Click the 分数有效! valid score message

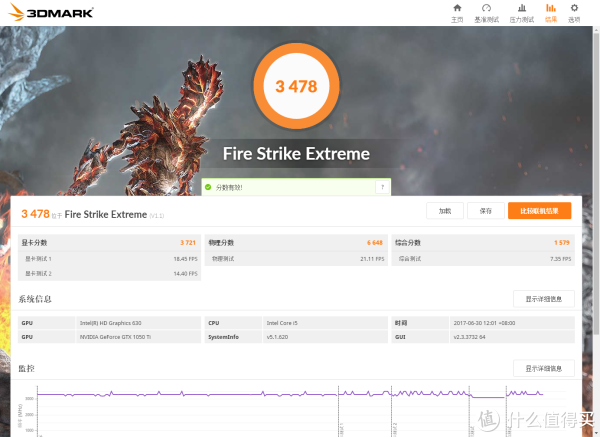pos(229,188)
